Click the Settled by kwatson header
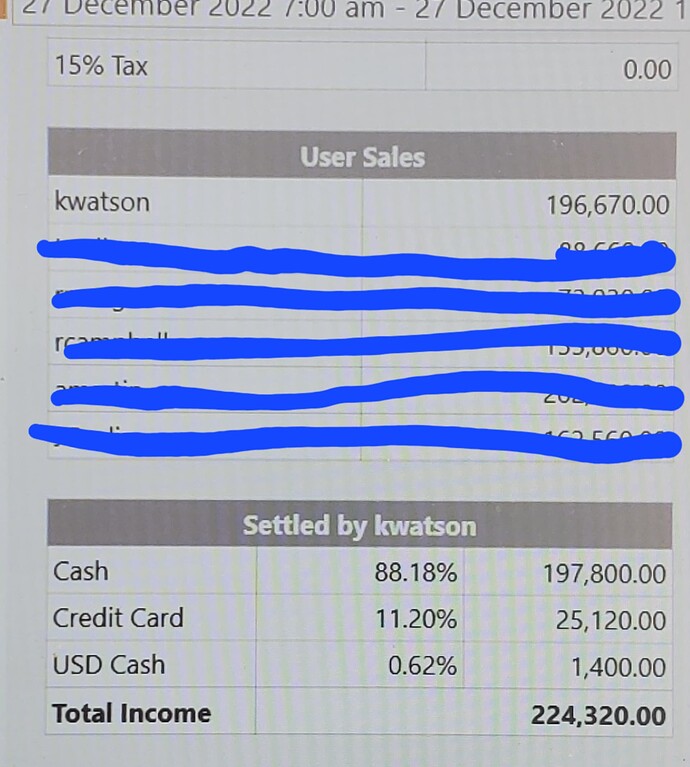690x767 pixels. click(x=359, y=525)
